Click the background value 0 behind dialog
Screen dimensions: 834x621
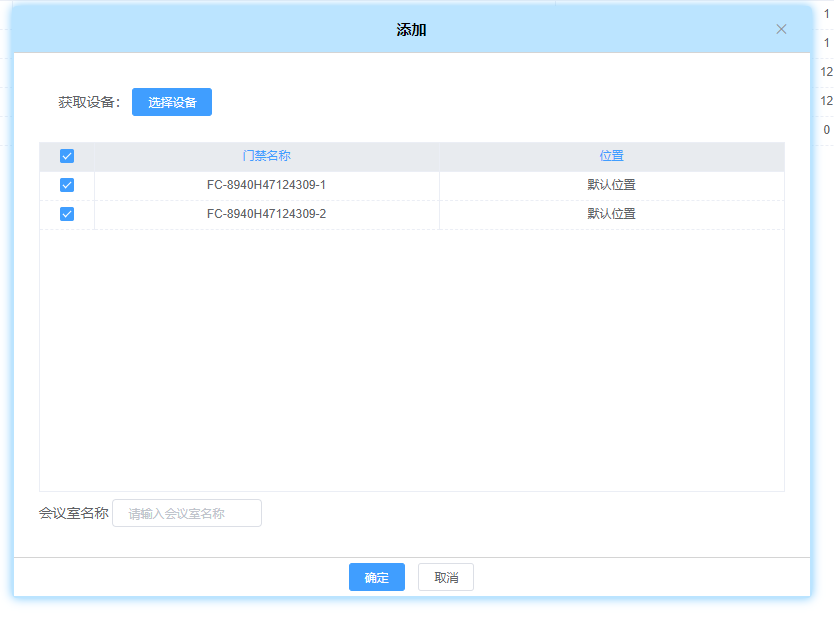pyautogui.click(x=826, y=130)
